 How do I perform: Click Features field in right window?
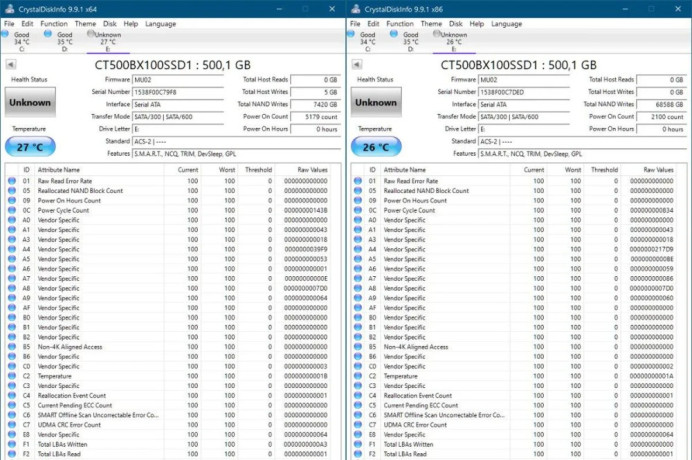tap(583, 154)
